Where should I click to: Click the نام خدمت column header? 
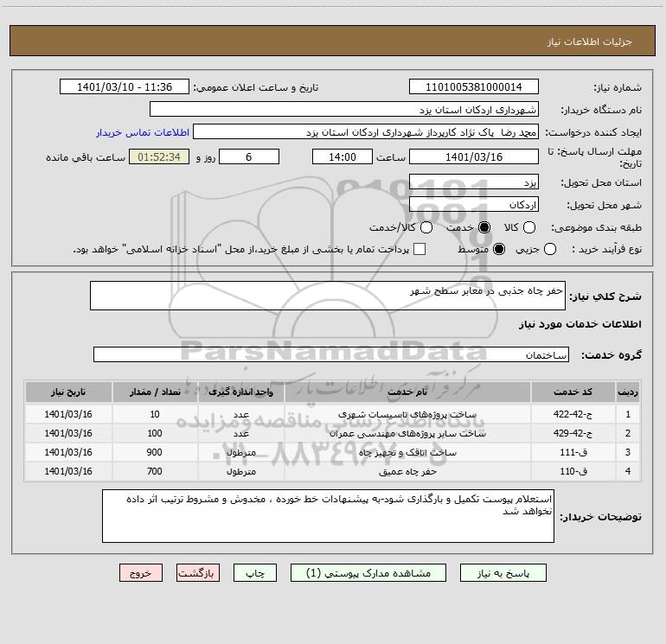[x=407, y=392]
